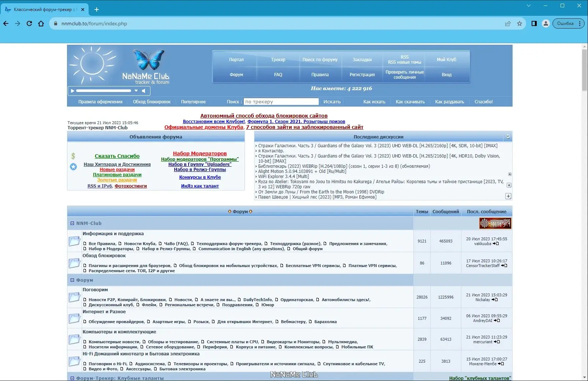588x381 pixels.
Task: Click the Planet Maya banner image
Action: (495, 223)
